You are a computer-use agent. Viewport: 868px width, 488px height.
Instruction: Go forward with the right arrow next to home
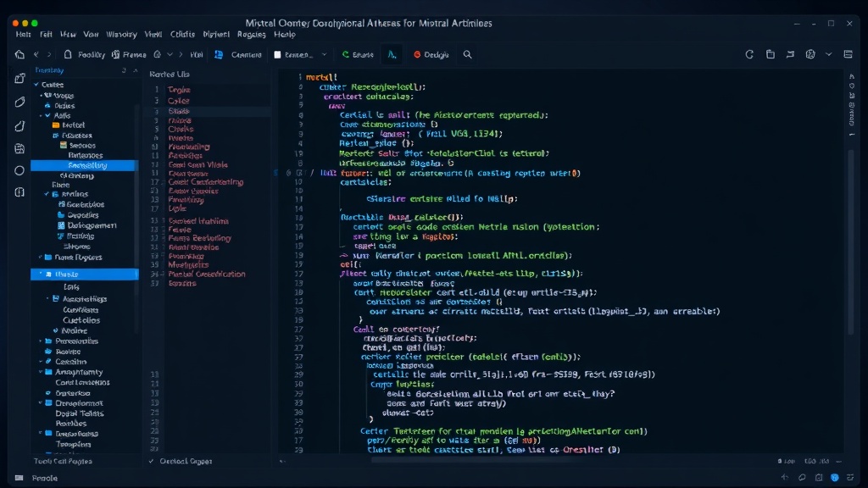(x=48, y=54)
